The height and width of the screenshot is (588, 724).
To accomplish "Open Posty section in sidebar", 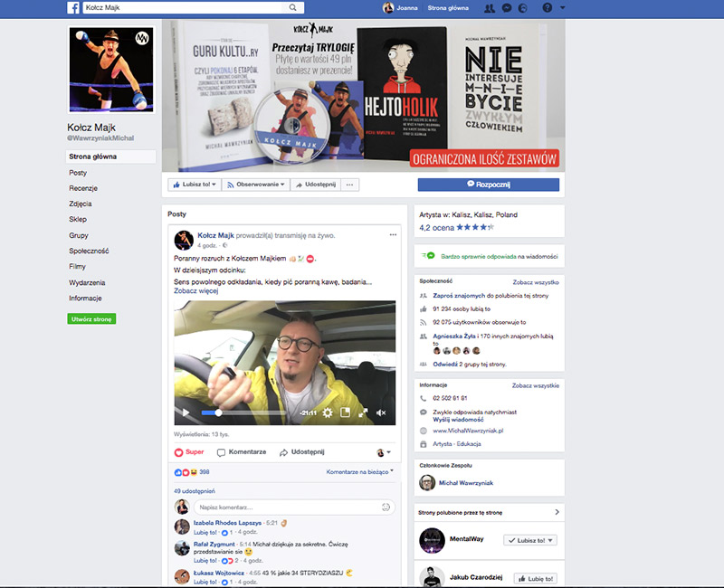I will 78,173.
